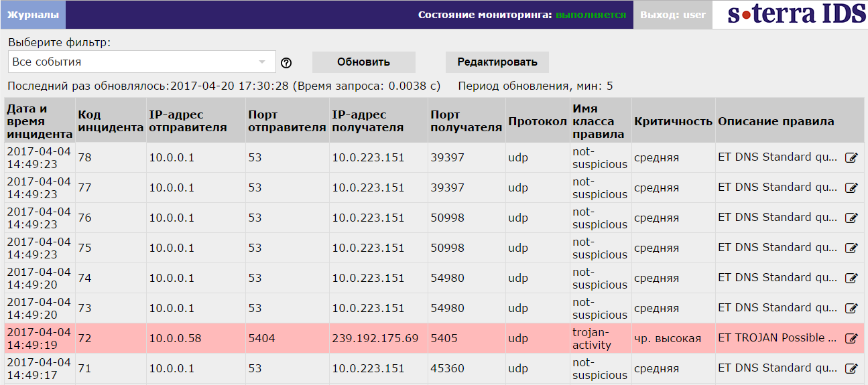The image size is (868, 385).
Task: Click ET DNS description of incident 73
Action: click(778, 308)
